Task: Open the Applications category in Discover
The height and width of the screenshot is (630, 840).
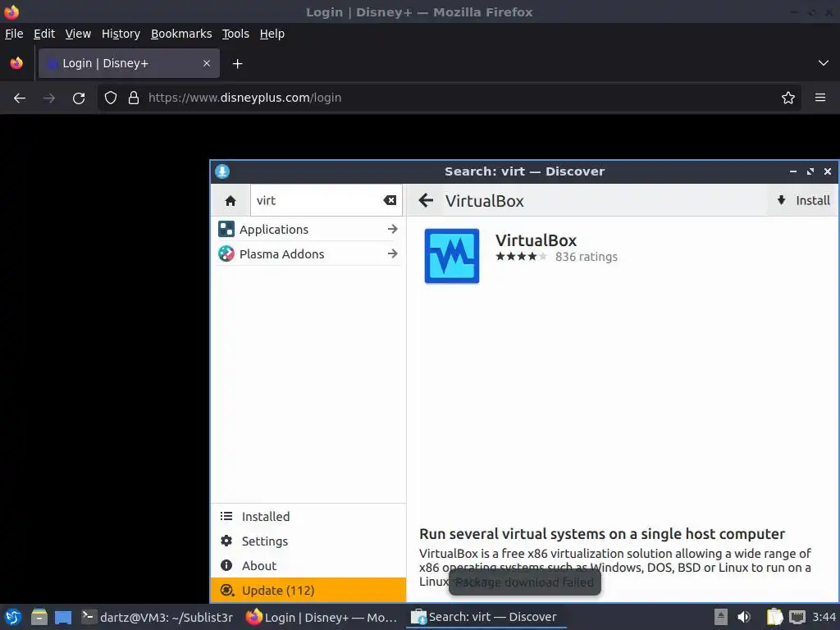Action: pos(308,230)
